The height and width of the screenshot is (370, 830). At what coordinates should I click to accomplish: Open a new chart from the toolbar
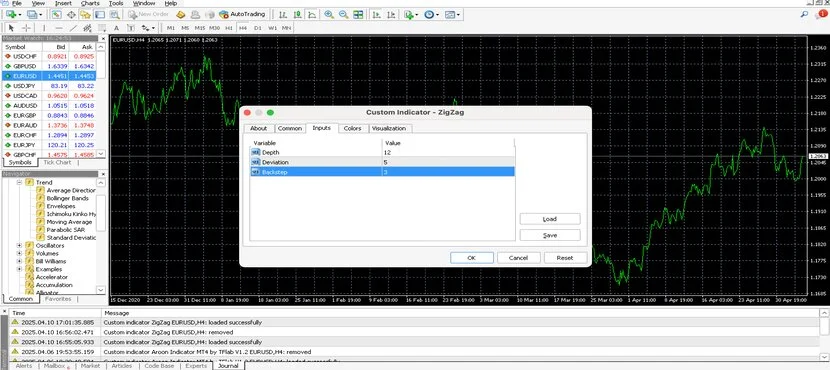coord(11,14)
